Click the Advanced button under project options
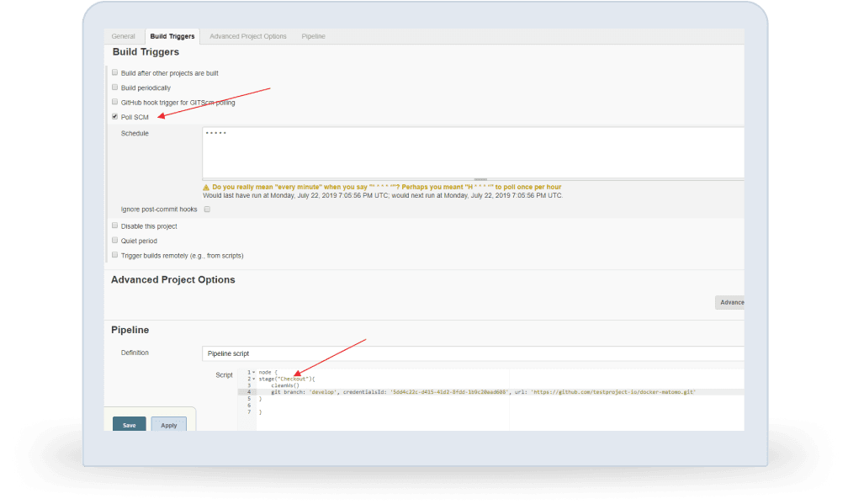This screenshot has width=848, height=504. (729, 302)
